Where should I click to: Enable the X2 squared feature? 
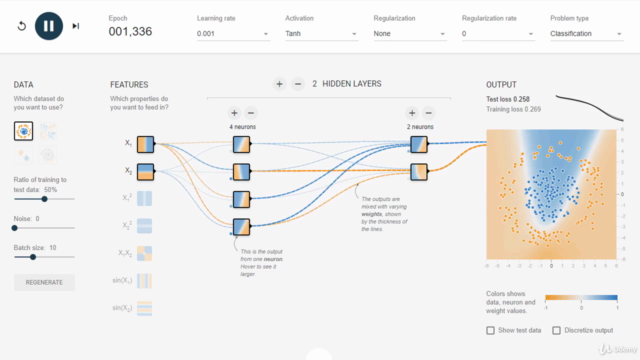click(x=144, y=226)
